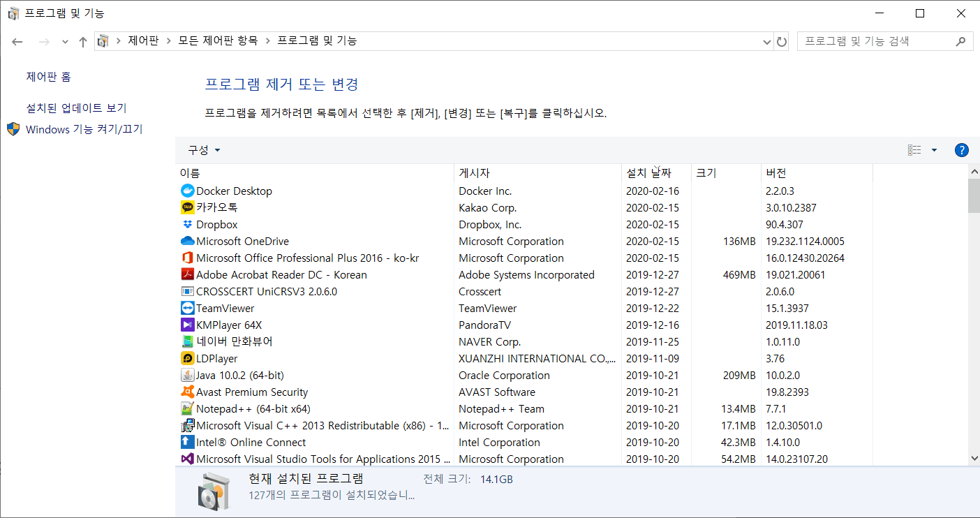Go up one level with up arrow
The height and width of the screenshot is (518, 980).
[83, 41]
